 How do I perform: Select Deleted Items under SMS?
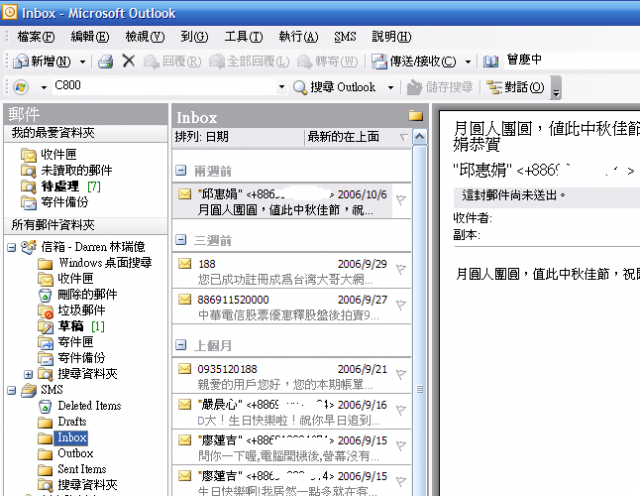[80, 405]
